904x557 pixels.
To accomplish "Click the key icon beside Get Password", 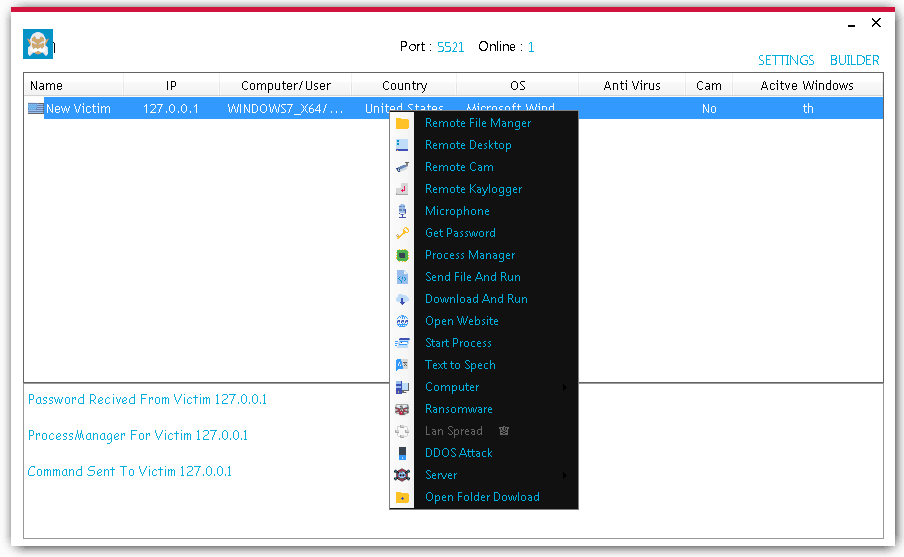I will 402,233.
